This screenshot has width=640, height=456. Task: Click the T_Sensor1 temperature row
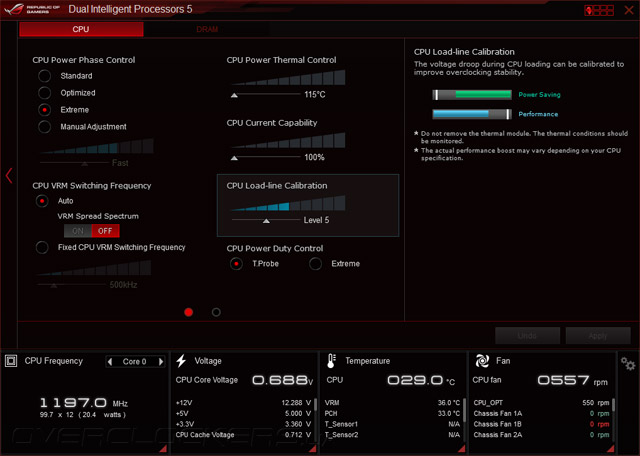pyautogui.click(x=392, y=424)
